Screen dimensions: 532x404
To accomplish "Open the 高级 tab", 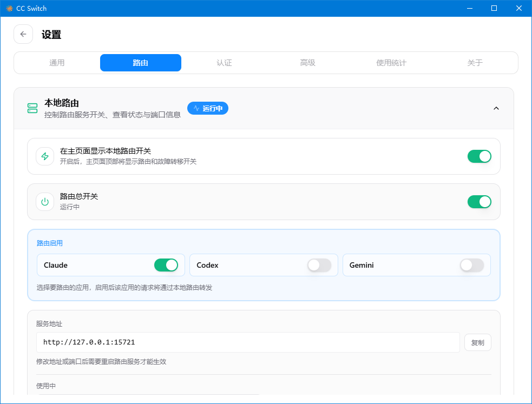I will 308,63.
